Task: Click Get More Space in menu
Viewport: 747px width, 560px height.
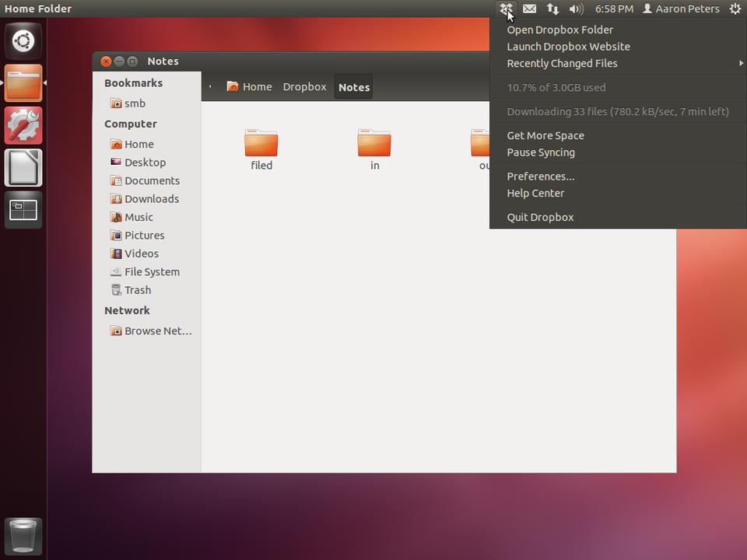Action: 545,135
